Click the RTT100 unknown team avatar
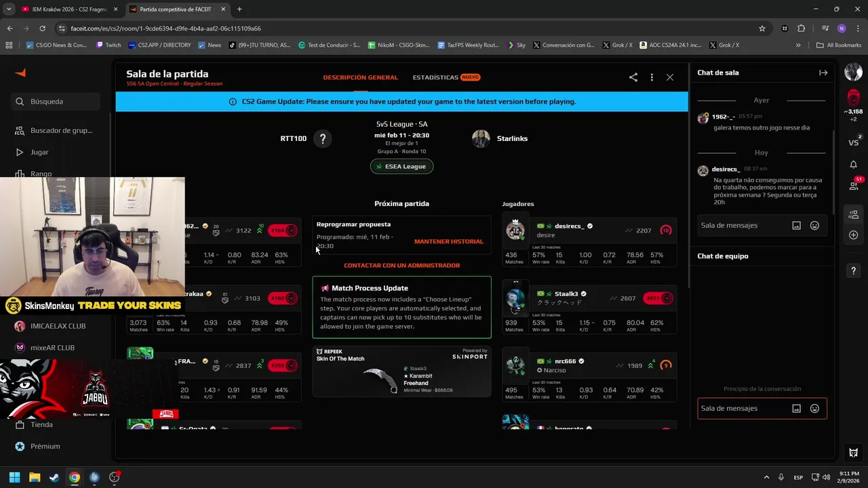 323,138
